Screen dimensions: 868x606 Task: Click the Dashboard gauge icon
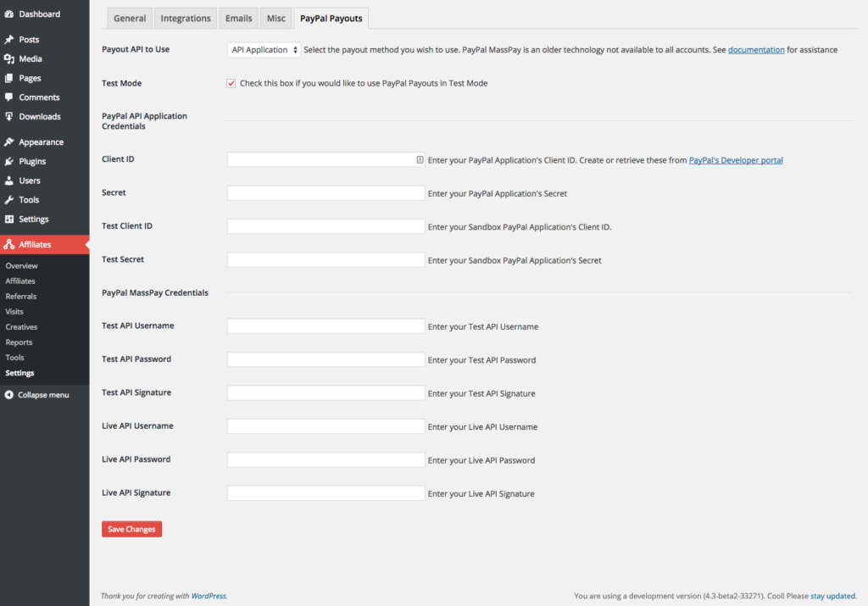tap(8, 14)
